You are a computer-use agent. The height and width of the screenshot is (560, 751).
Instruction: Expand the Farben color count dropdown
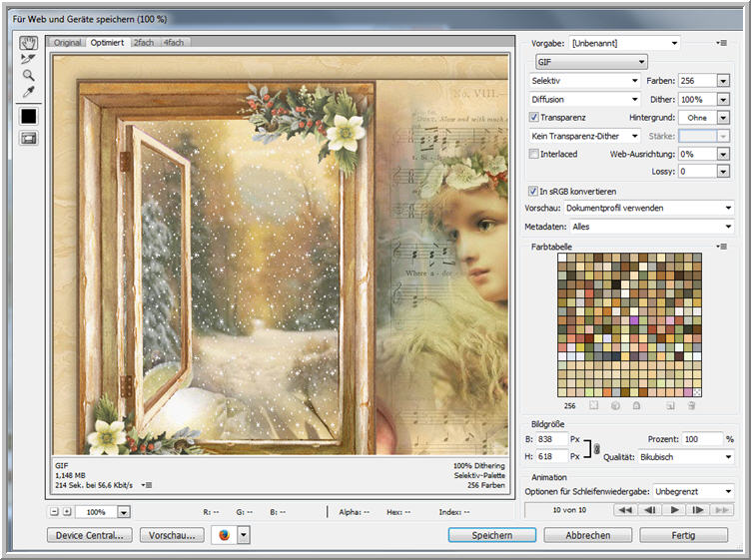(x=723, y=81)
